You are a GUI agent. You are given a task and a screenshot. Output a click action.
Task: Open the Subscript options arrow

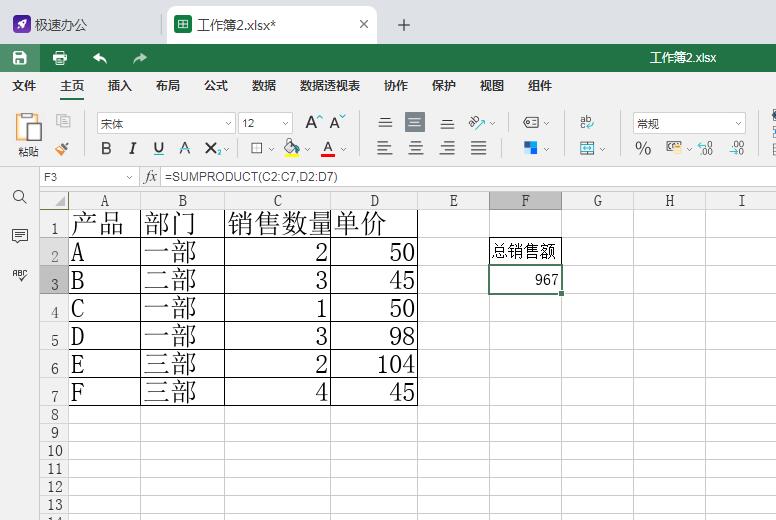point(226,149)
